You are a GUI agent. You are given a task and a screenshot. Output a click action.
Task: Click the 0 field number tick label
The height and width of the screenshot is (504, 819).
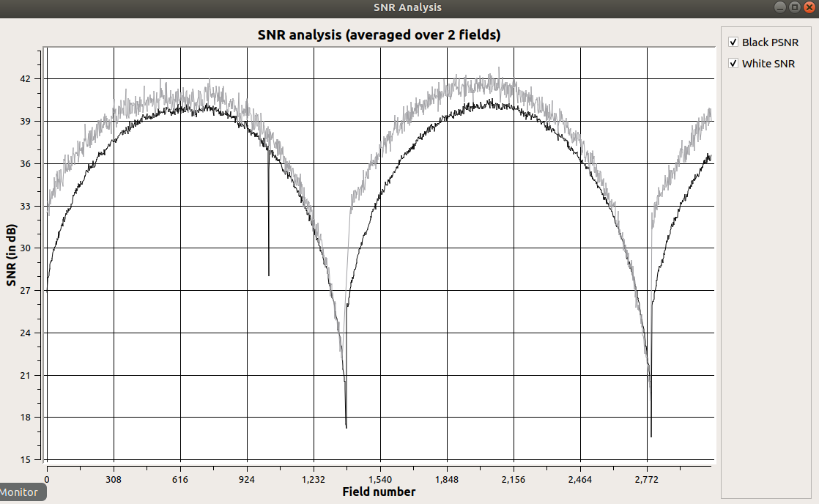[47, 480]
